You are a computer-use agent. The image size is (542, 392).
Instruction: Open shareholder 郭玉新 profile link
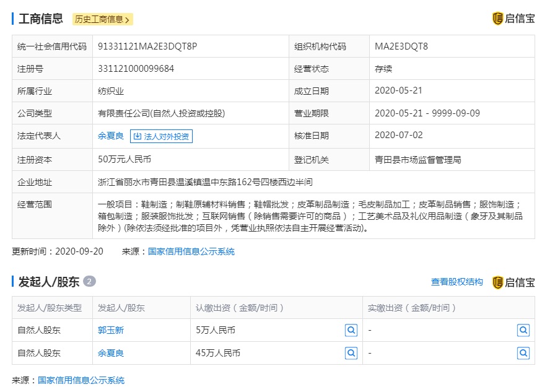pyautogui.click(x=111, y=330)
